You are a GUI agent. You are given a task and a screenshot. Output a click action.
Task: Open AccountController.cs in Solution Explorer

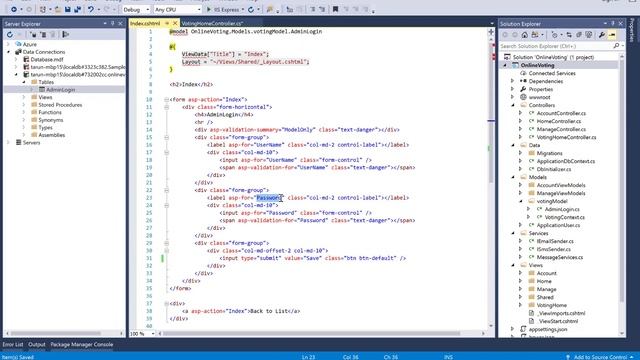(561, 113)
